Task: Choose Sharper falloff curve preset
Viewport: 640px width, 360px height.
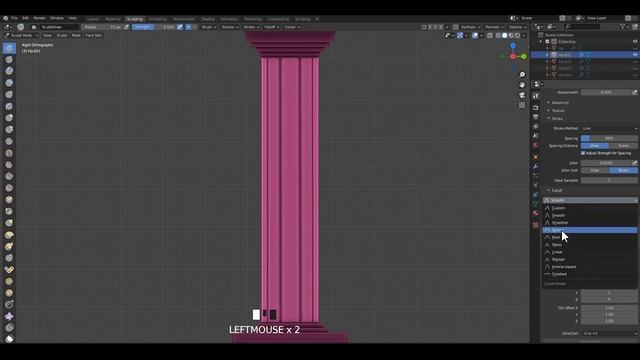Action: click(590, 260)
